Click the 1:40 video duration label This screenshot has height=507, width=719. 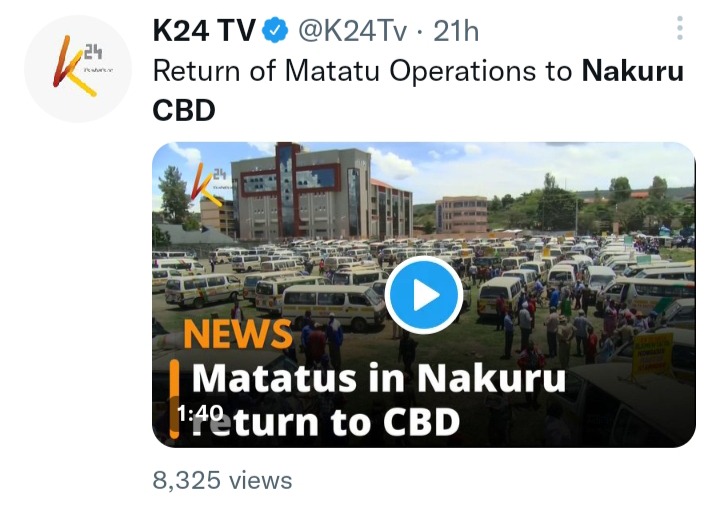pos(200,413)
